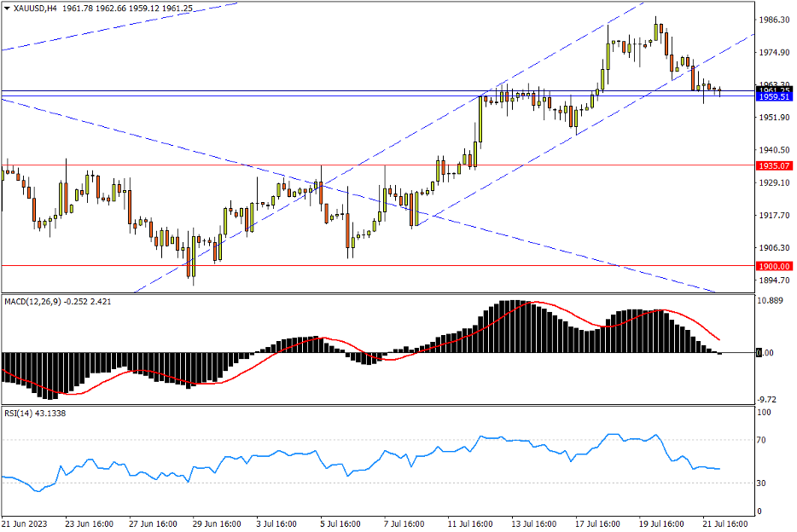The image size is (797, 532).
Task: Click the 1894.70 price axis value
Action: click(x=774, y=280)
